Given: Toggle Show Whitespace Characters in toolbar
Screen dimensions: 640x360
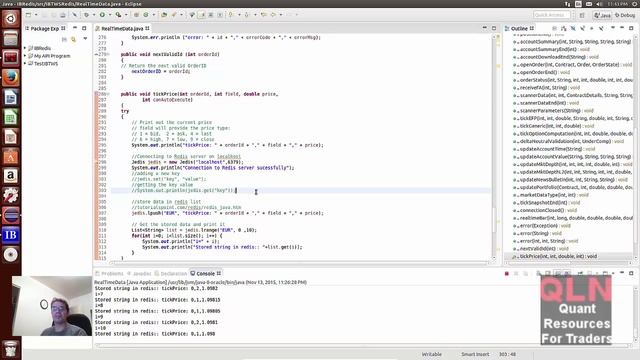Looking at the screenshot, I should click(220, 15).
